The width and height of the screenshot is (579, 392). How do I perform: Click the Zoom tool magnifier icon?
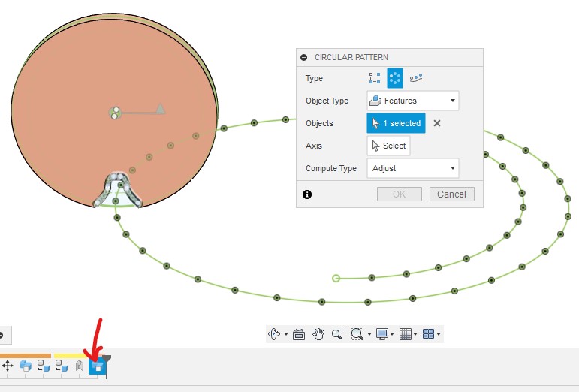pos(337,334)
